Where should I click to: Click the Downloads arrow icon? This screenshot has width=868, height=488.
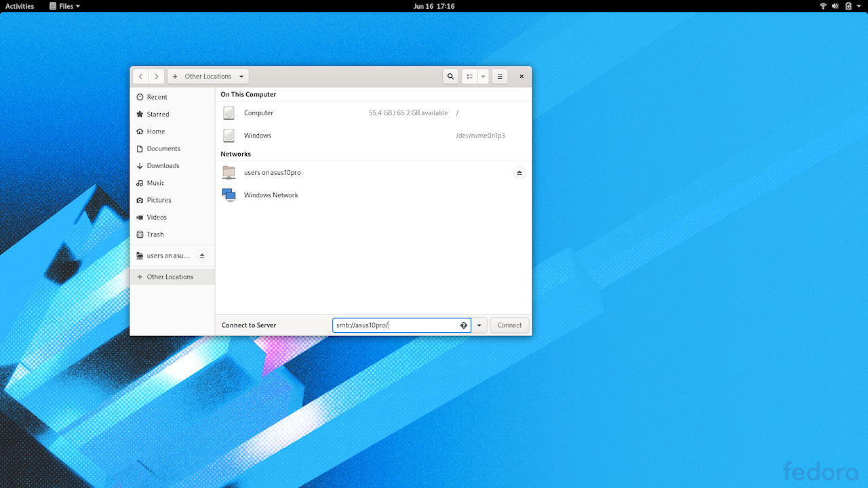[x=140, y=166]
